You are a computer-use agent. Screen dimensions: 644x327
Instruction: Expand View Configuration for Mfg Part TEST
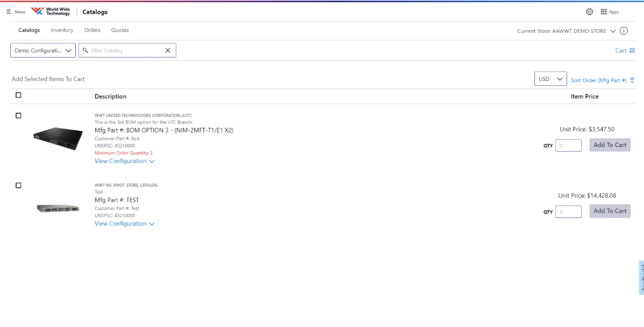125,223
